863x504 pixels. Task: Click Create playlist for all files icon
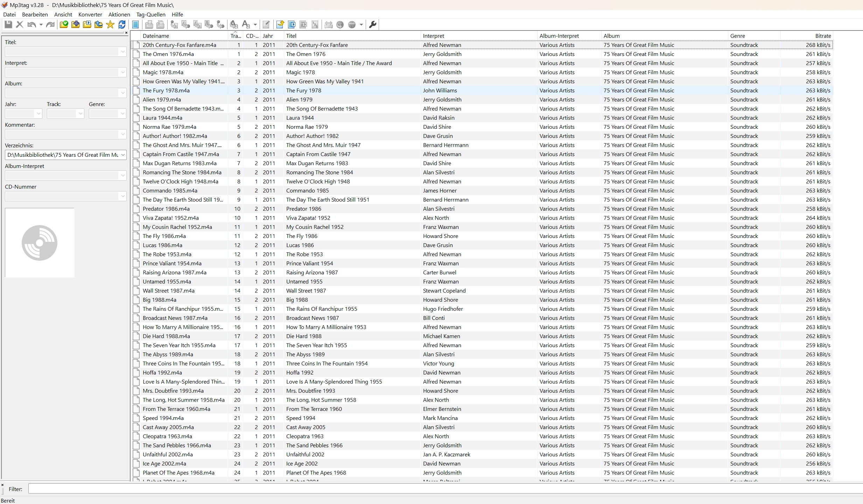coord(292,24)
